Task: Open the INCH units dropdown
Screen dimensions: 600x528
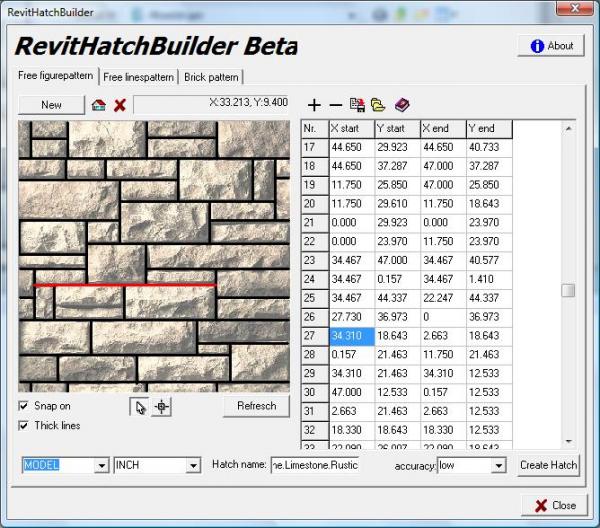Action: click(x=194, y=466)
